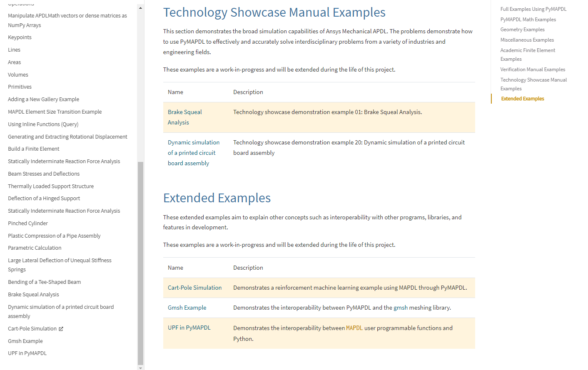This screenshot has width=588, height=370.
Task: Open Volumes in sidebar
Action: [x=18, y=75]
